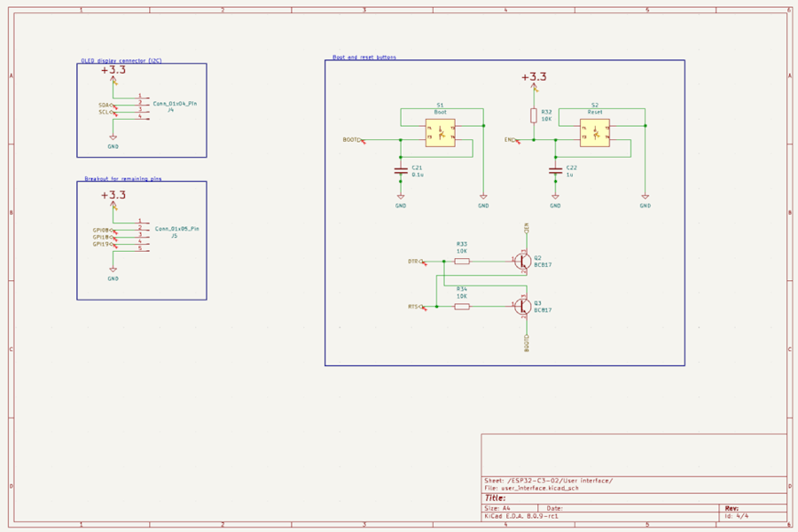Click the vertical BOOT label below Q3

click(x=527, y=343)
